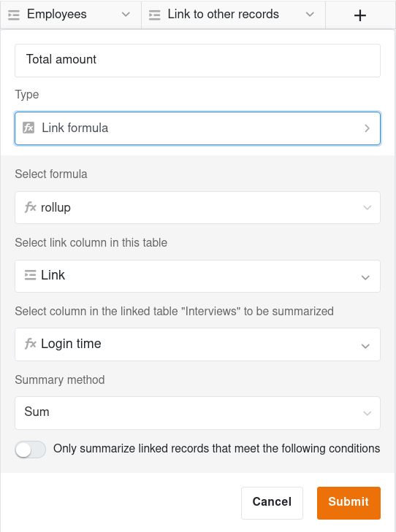The width and height of the screenshot is (396, 532).
Task: Click the link icon beside Employees header
Action: (14, 15)
